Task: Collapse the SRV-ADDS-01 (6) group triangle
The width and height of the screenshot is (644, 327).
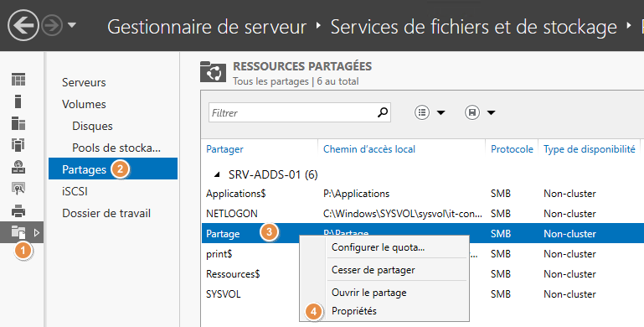Action: coord(217,174)
